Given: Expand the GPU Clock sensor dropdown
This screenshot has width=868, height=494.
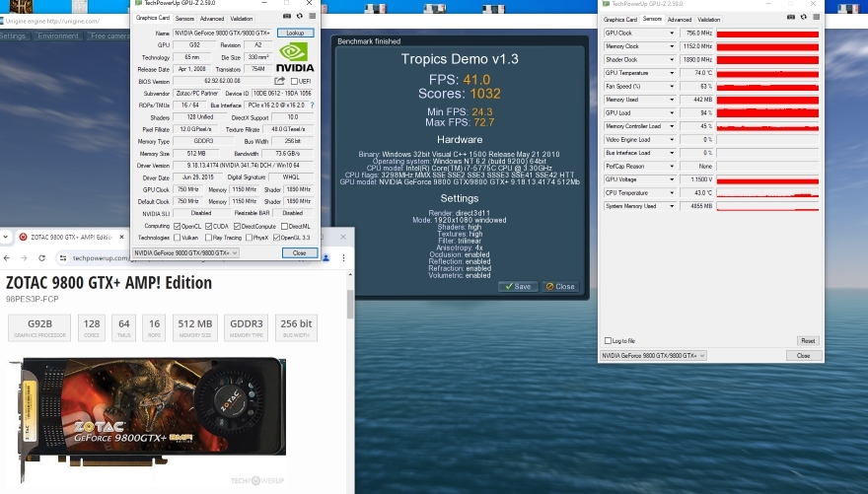Looking at the screenshot, I should 672,34.
